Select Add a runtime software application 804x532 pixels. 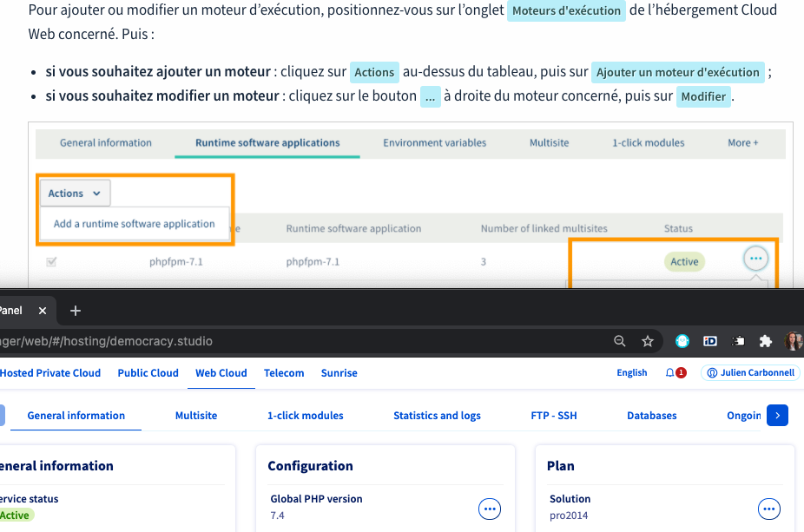pos(134,223)
